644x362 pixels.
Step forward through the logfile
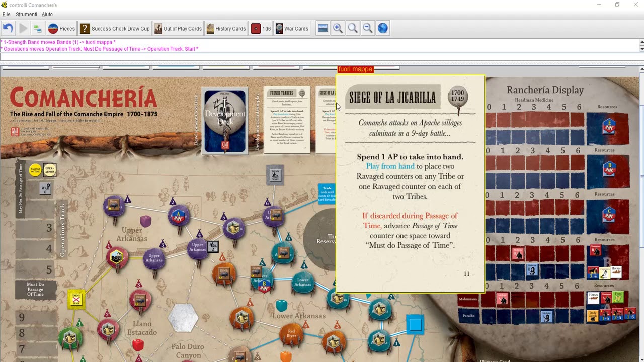click(x=23, y=29)
